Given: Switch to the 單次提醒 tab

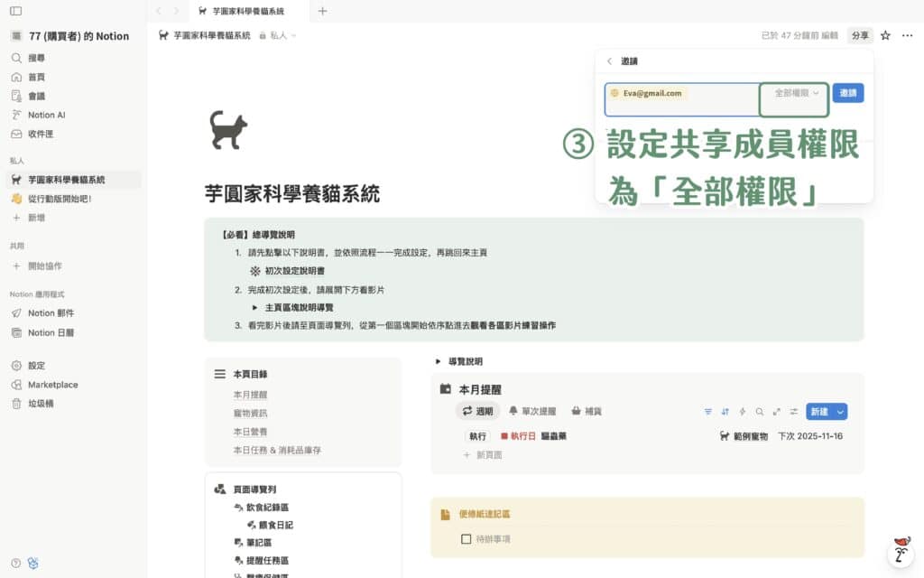Looking at the screenshot, I should (x=532, y=411).
